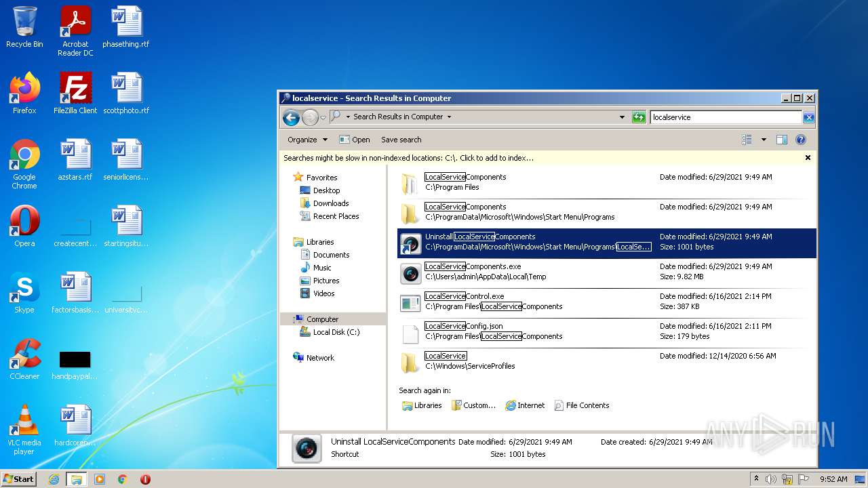
Task: Select Uninstall LocalServiceComponents shortcut result
Action: coord(607,243)
